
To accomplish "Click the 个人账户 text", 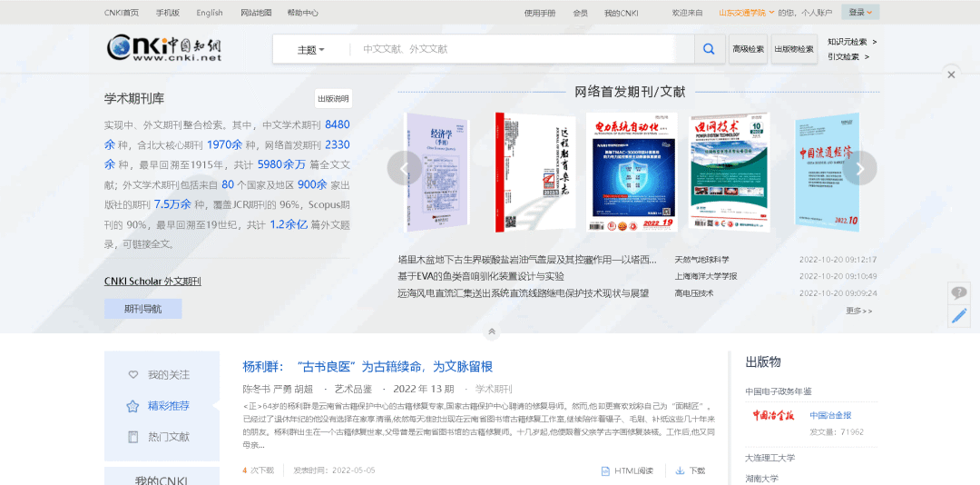I will click(x=818, y=13).
